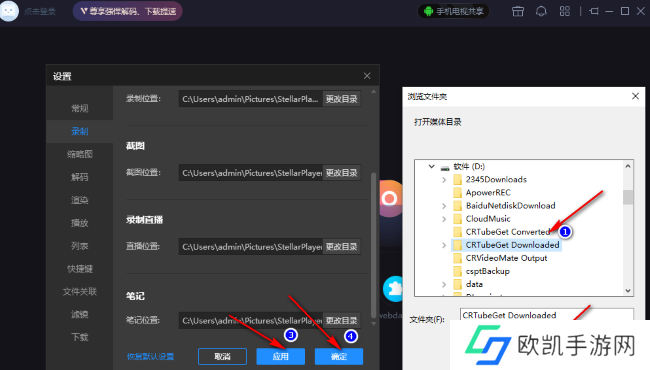
Task: Open the four-square grid apps icon
Action: click(565, 11)
